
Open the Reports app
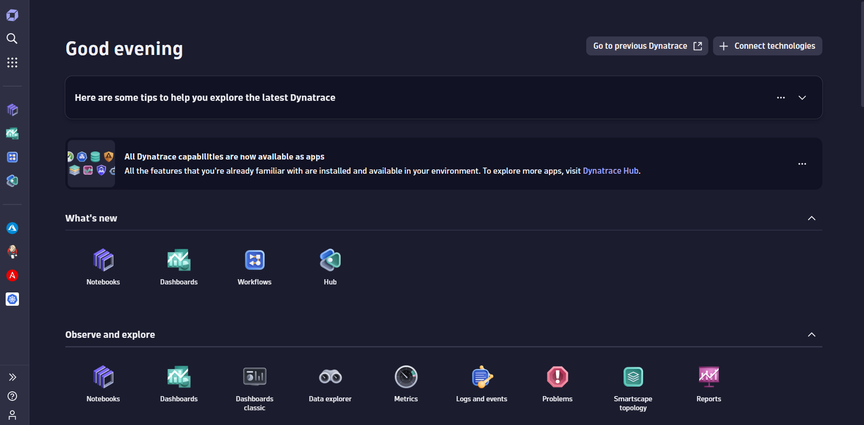[x=709, y=384]
